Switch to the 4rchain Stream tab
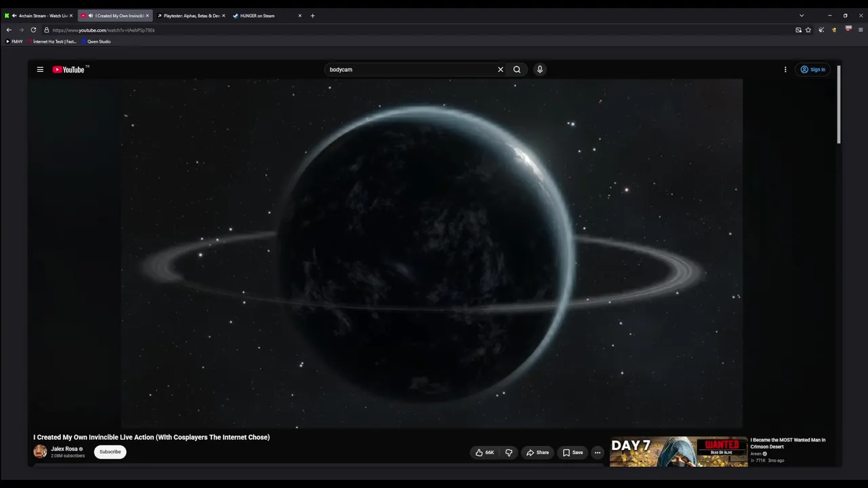 click(39, 16)
